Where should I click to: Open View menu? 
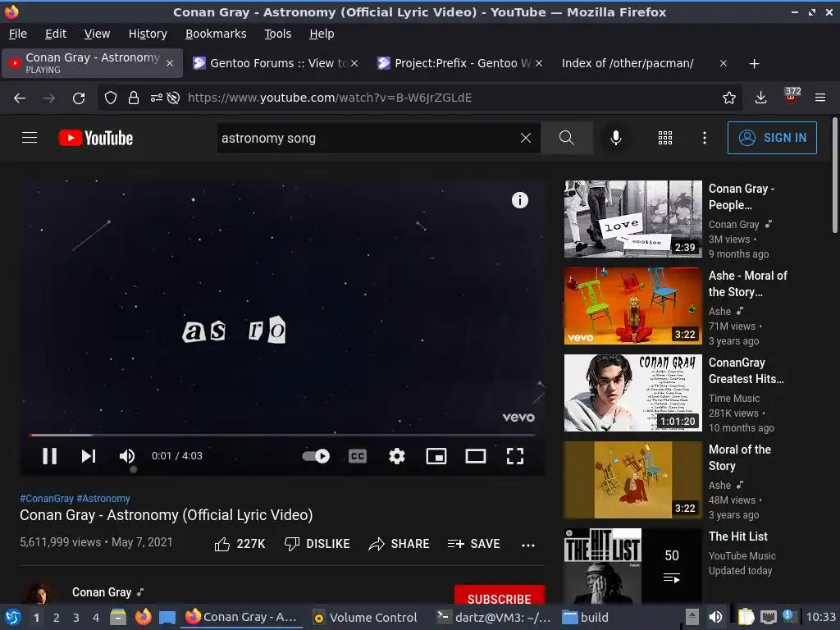point(97,34)
